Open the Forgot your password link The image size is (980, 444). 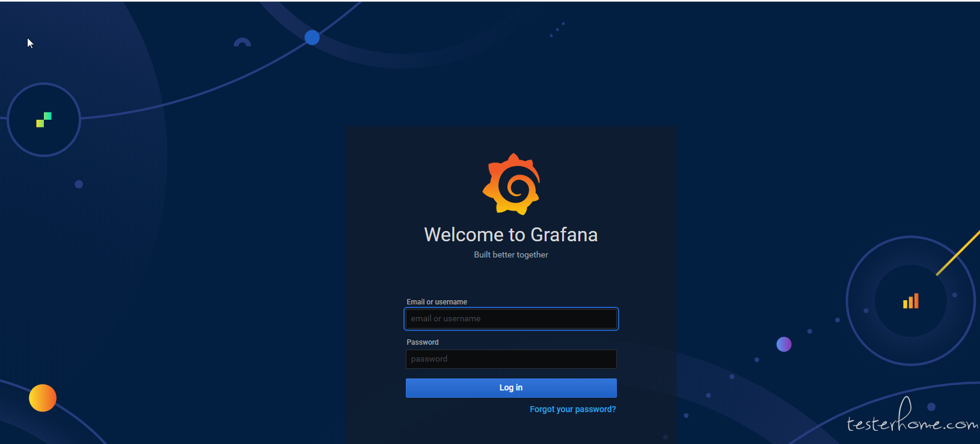click(x=572, y=409)
